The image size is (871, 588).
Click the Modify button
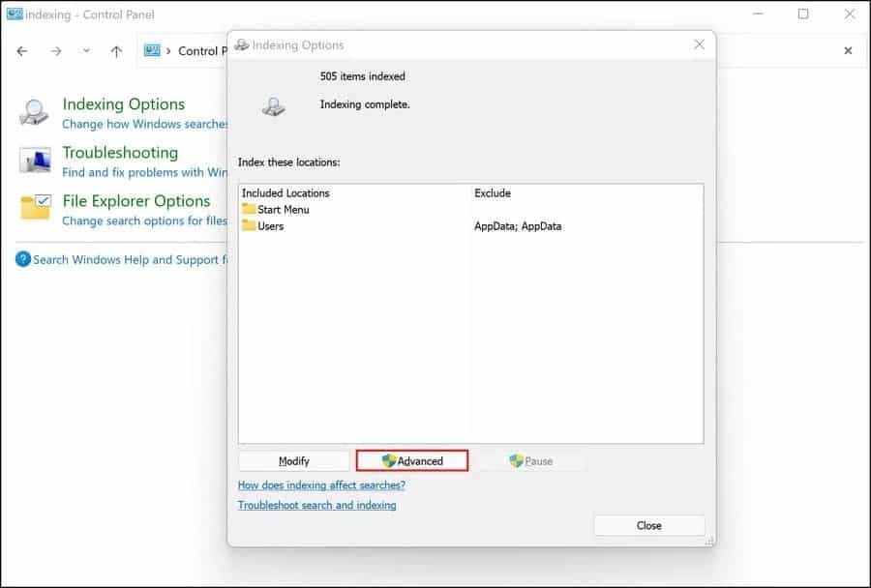click(292, 460)
